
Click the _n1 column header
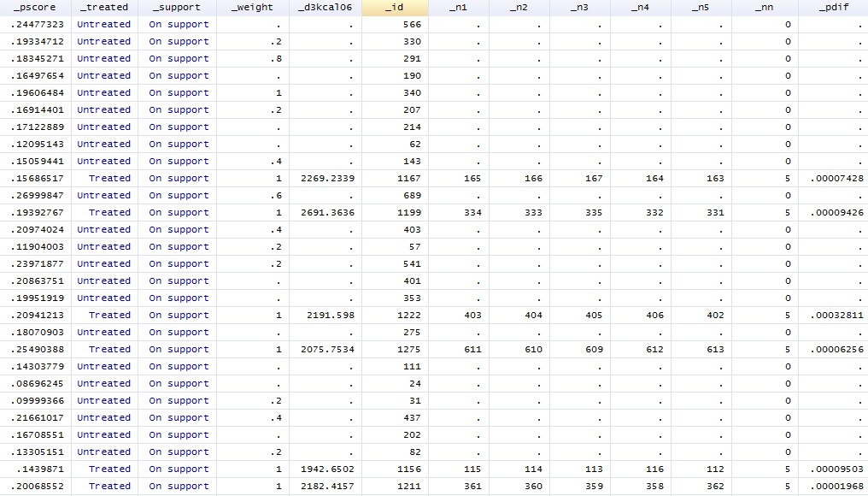click(459, 8)
